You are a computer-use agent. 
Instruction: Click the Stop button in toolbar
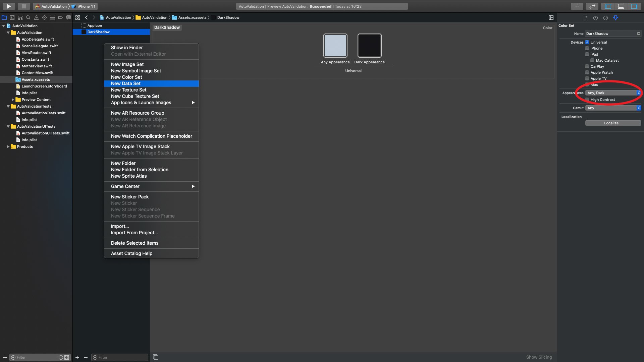coord(24,6)
